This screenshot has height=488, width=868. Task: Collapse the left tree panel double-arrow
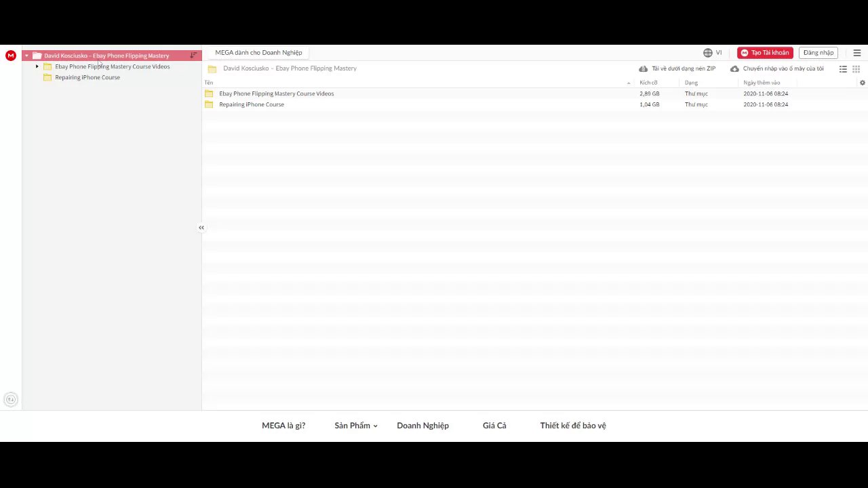tap(201, 228)
